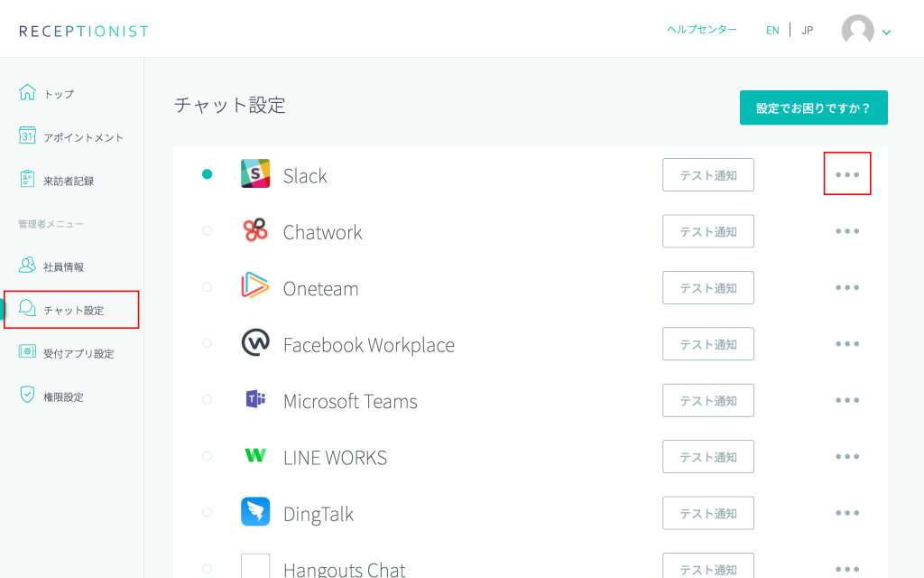Click the Chatwork logo icon

click(x=255, y=231)
